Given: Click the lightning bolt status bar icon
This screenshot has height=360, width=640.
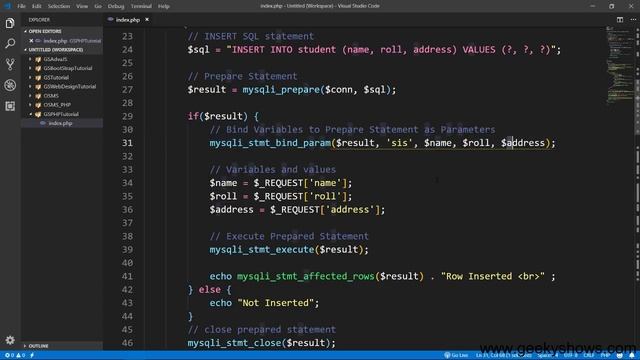Looking at the screenshot, I should pyautogui.click(x=32, y=355).
